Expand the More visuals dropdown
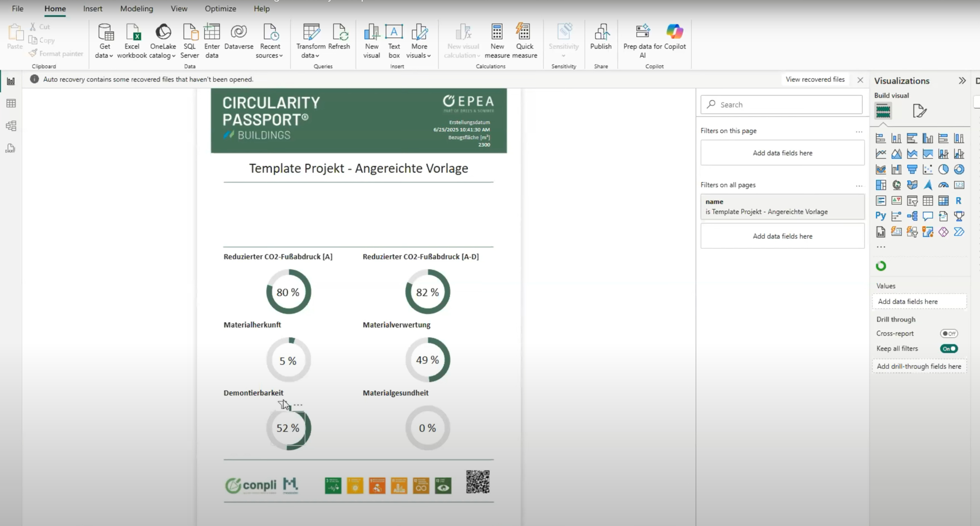The image size is (980, 526). pyautogui.click(x=419, y=41)
